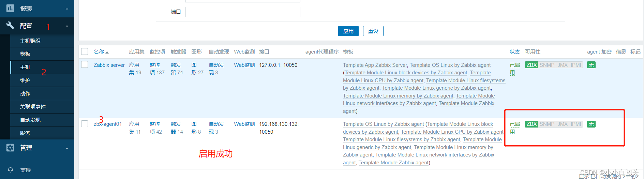Open 应用集 19 for Zabbix server
The height and width of the screenshot is (179, 644).
(135, 69)
